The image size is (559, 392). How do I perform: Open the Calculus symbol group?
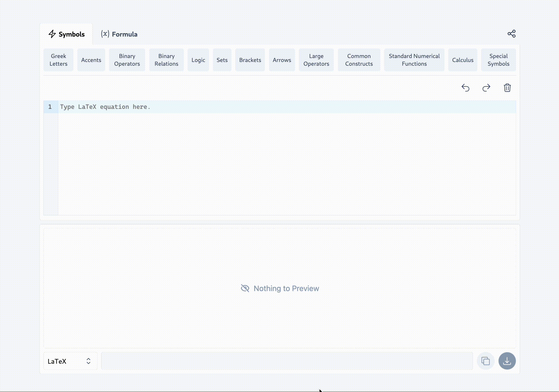pyautogui.click(x=463, y=60)
